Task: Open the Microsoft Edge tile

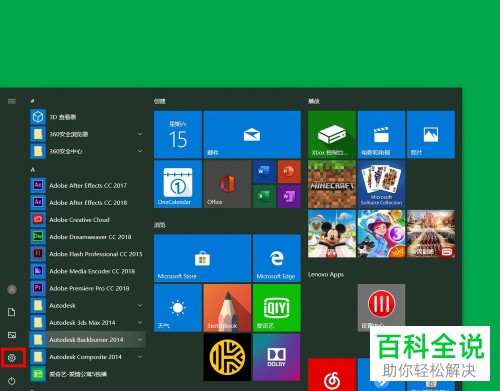Action: pos(277,258)
